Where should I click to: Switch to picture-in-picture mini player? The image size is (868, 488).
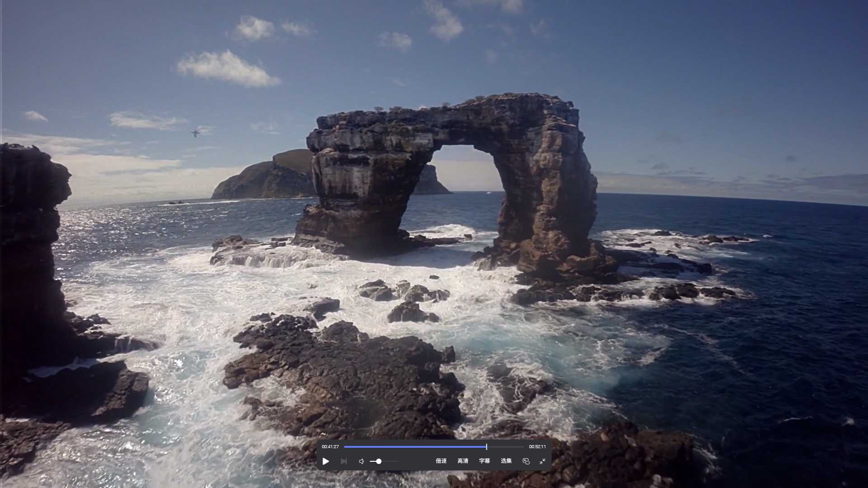point(526,461)
